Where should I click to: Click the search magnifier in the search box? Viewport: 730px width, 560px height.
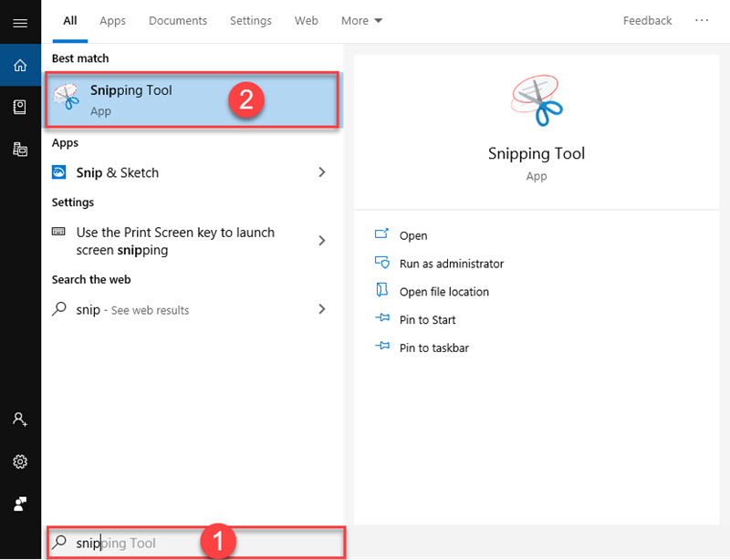pos(59,542)
